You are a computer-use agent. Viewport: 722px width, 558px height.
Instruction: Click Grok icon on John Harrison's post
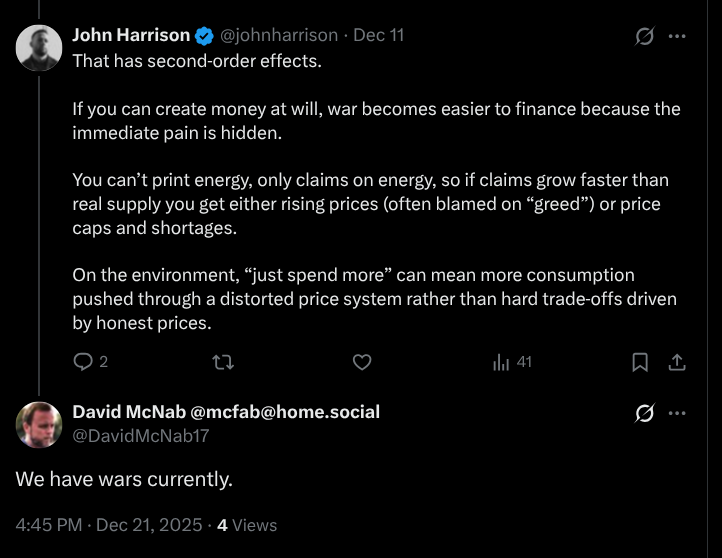645,36
